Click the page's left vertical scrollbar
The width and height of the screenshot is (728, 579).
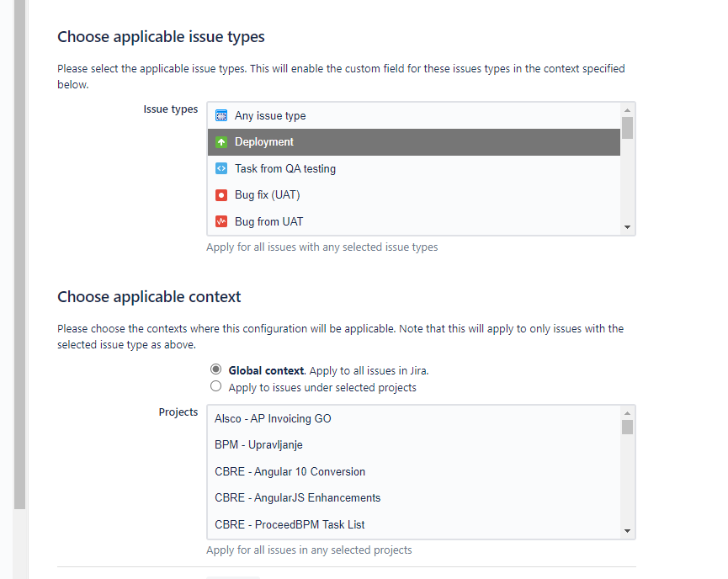click(19, 254)
